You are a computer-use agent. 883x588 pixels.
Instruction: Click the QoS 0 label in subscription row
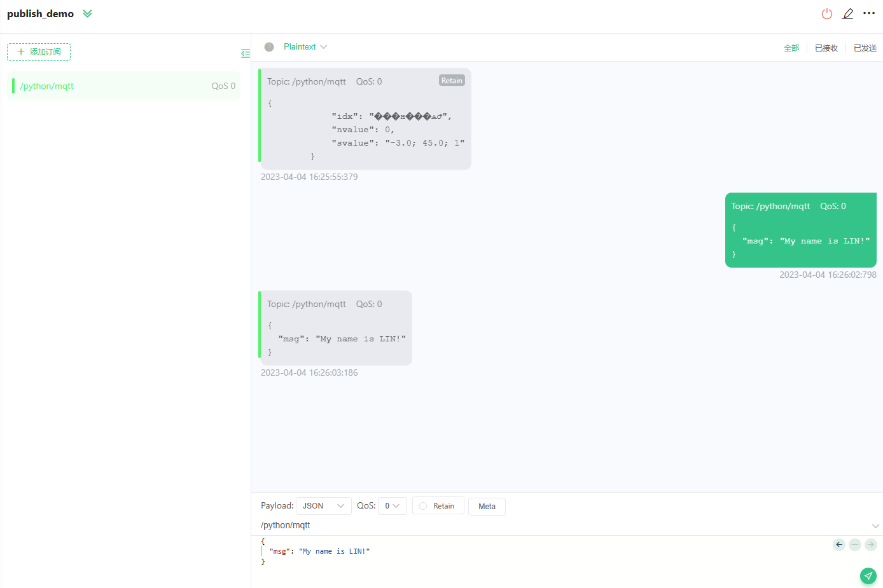223,86
